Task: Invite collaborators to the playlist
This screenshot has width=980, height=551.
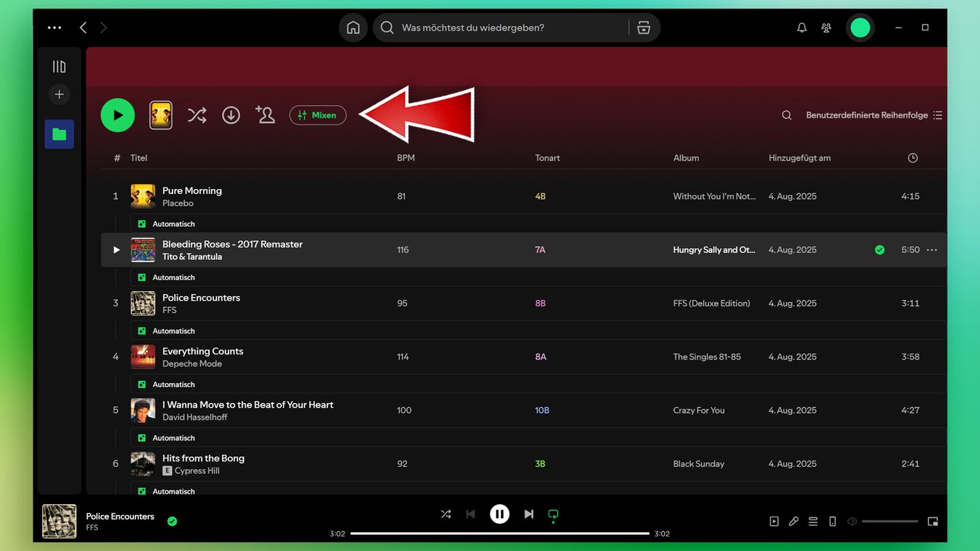Action: [265, 115]
